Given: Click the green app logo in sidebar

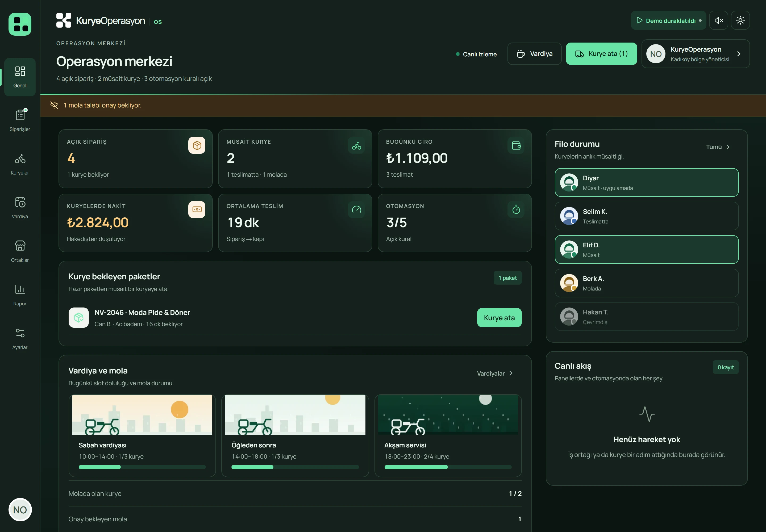Looking at the screenshot, I should click(20, 24).
